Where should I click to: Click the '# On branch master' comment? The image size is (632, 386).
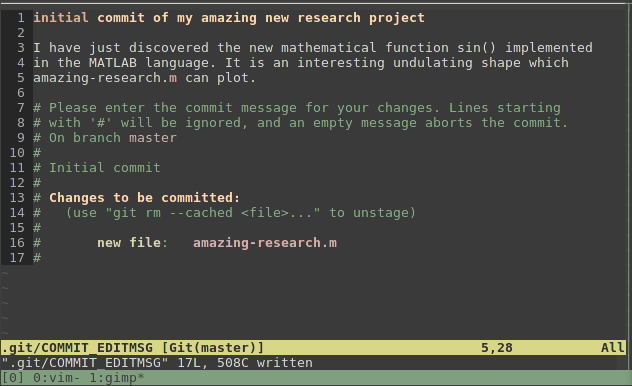pyautogui.click(x=105, y=138)
